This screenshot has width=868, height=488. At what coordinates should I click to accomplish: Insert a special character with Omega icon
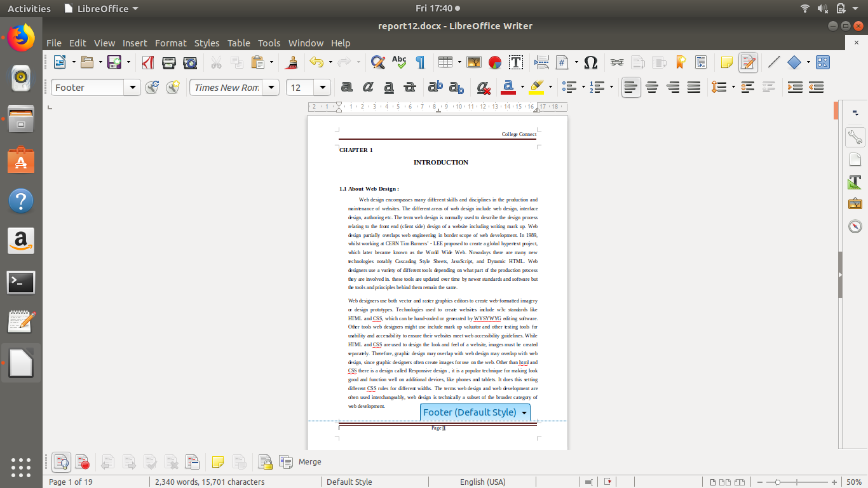tap(590, 62)
